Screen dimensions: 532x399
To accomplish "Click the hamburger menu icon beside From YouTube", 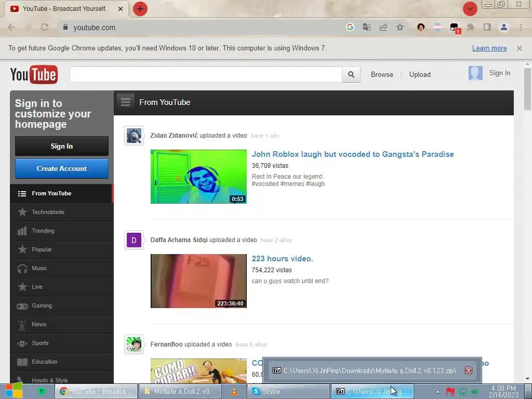I will (126, 102).
